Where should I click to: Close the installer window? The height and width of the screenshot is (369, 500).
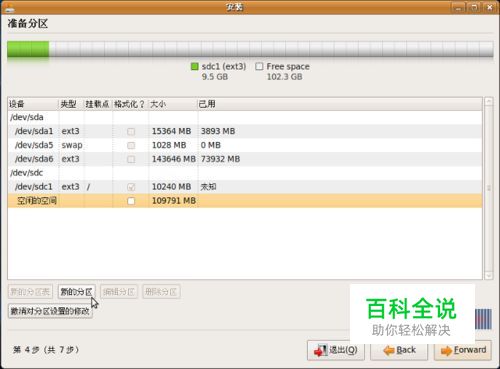point(490,8)
